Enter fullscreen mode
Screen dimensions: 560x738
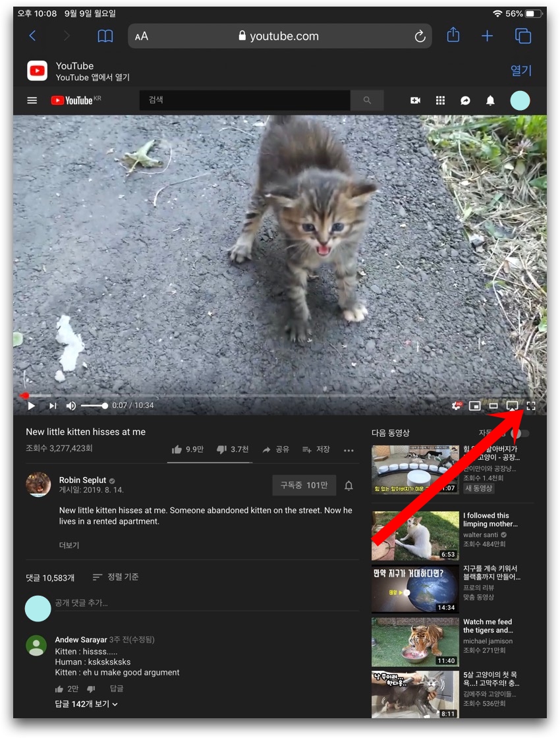coord(531,406)
